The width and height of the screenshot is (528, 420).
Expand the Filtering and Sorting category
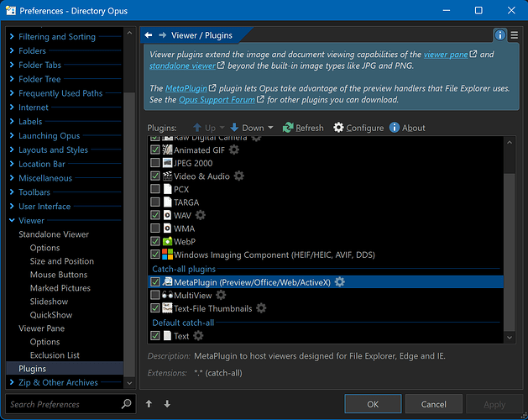pyautogui.click(x=12, y=36)
